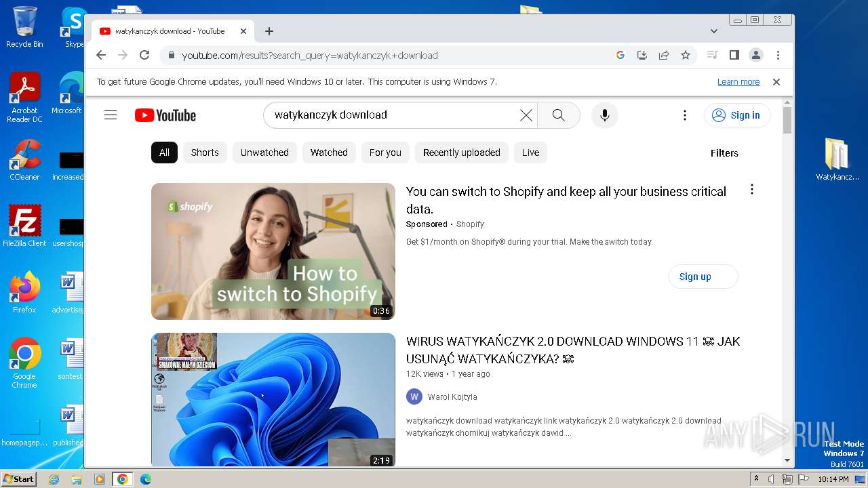Open the Chrome three-dot menu
Viewport: 868px width, 488px height.
coord(778,56)
